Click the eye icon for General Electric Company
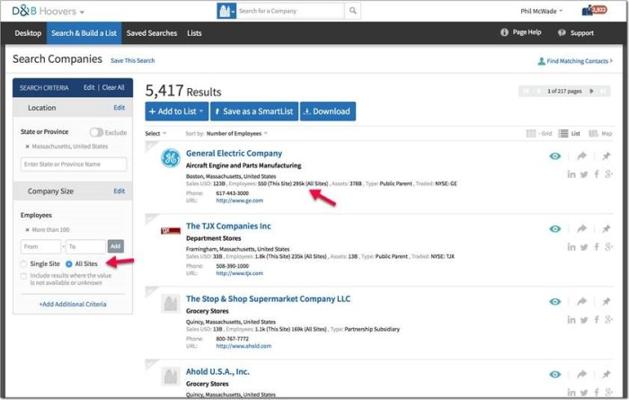Image resolution: width=629 pixels, height=400 pixels. click(x=555, y=156)
